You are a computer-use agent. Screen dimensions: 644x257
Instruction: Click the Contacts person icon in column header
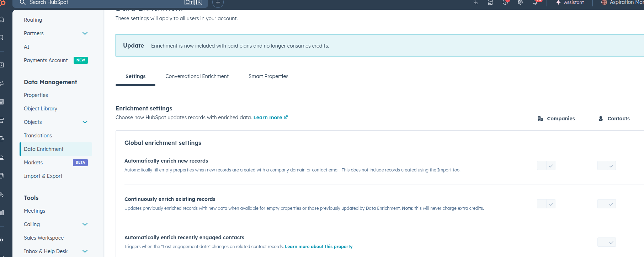tap(601, 119)
